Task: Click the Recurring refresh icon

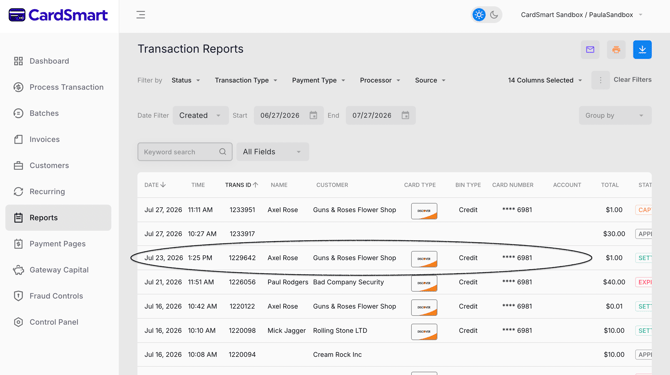Action: 18,191
